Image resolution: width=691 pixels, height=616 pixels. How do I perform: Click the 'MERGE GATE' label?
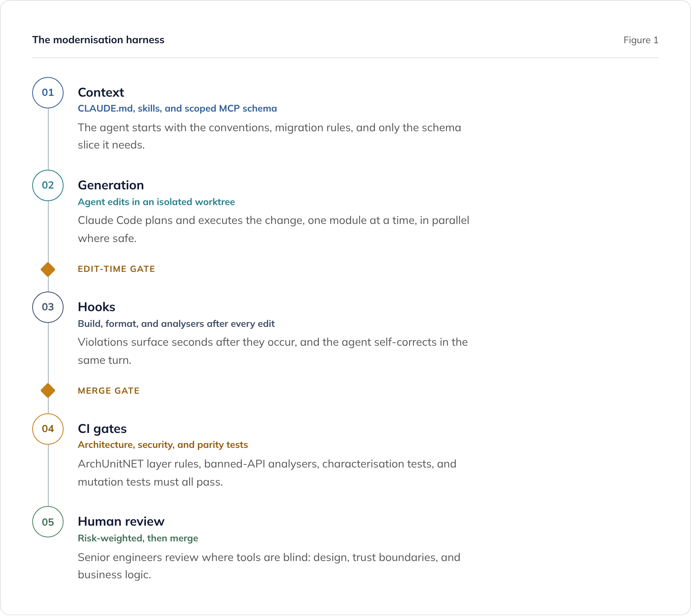click(109, 391)
